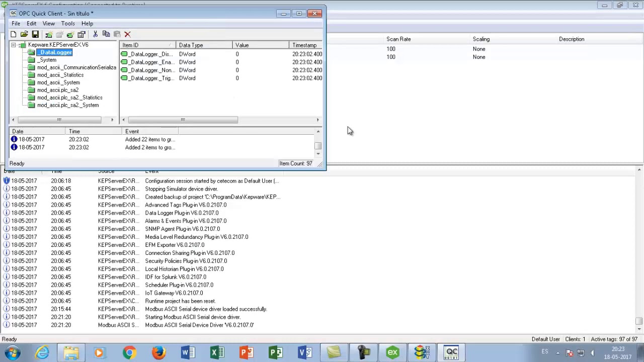Click the red Delete X icon
Viewport: 644px width, 362px height.
[x=127, y=34]
